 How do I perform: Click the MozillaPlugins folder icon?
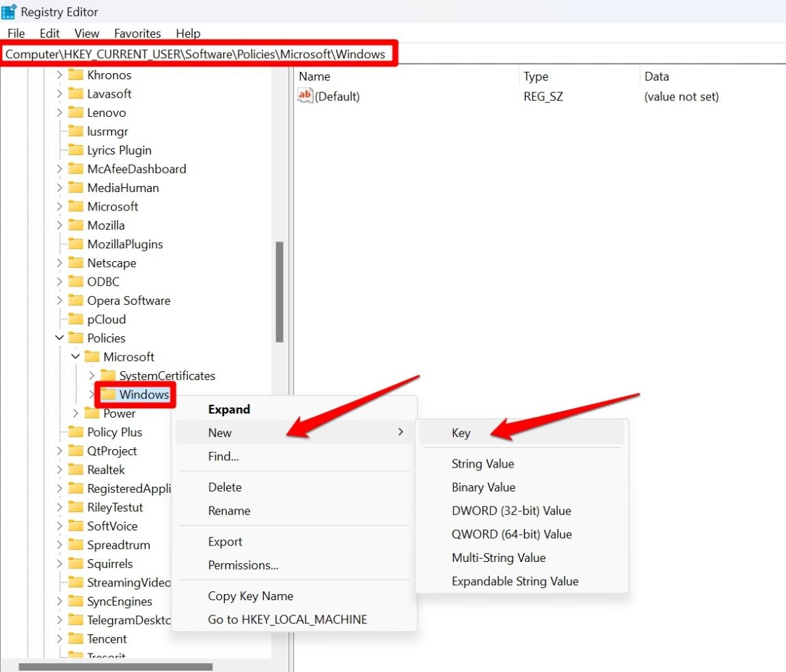pyautogui.click(x=76, y=244)
